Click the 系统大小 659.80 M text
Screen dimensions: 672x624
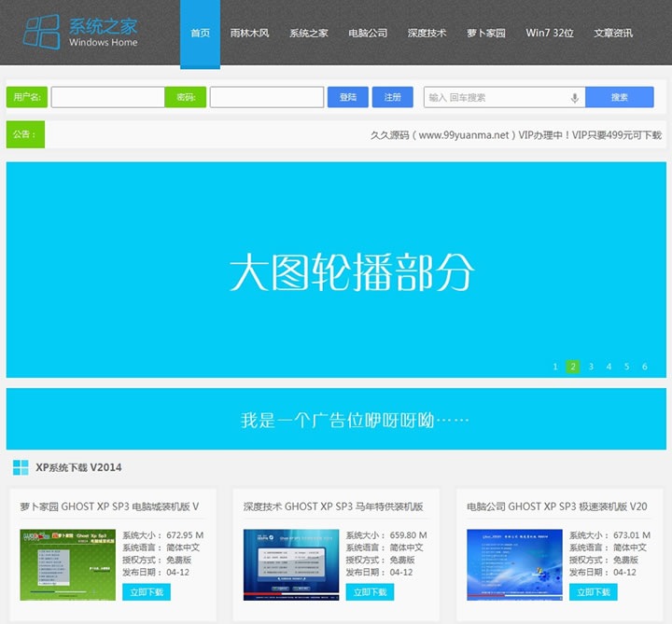point(386,534)
